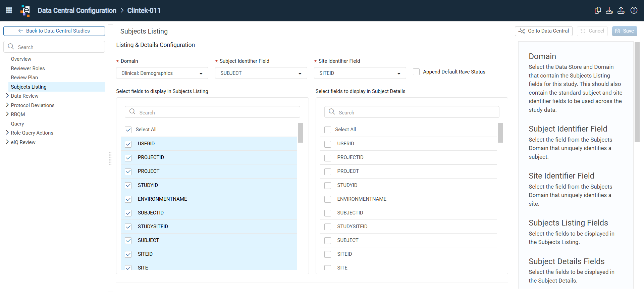Expand the Data Review tree node
644x295 pixels.
(7, 96)
